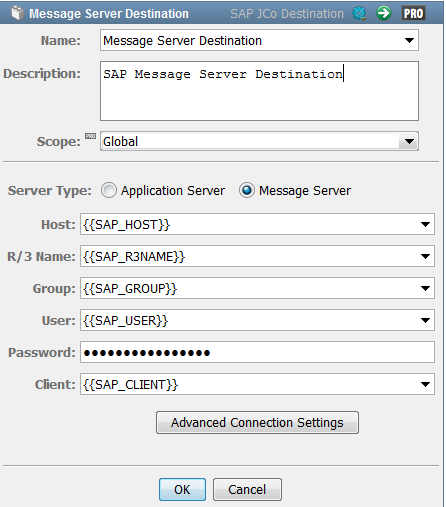
Task: Expand the Host field dropdown arrow
Action: 425,224
